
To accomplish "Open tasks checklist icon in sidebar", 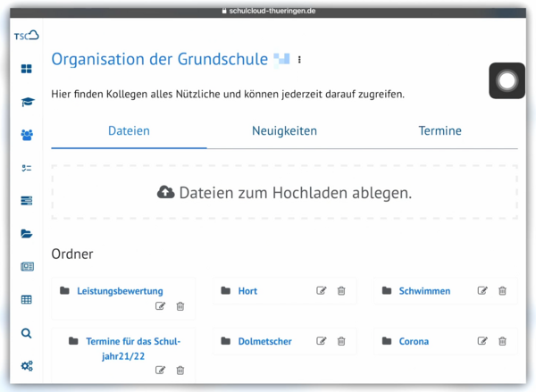I will [27, 168].
